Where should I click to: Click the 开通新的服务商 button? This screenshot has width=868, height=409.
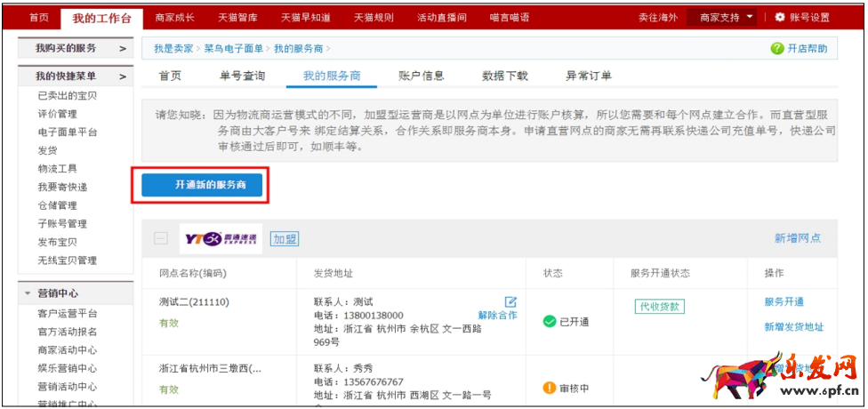[205, 184]
